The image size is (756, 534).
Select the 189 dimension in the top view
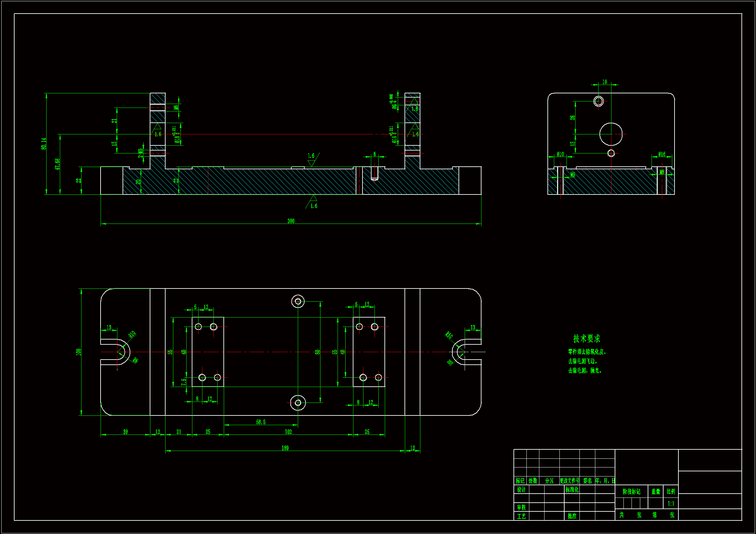pos(285,448)
